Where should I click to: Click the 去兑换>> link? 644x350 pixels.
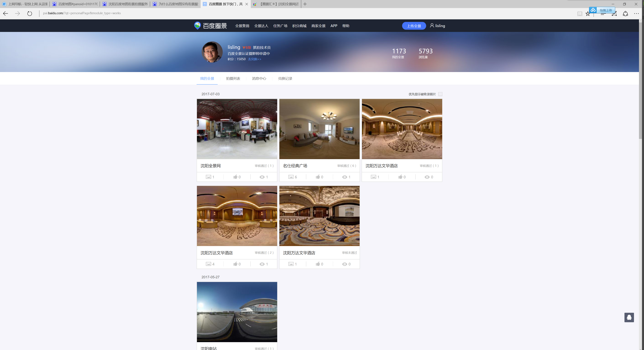(254, 59)
